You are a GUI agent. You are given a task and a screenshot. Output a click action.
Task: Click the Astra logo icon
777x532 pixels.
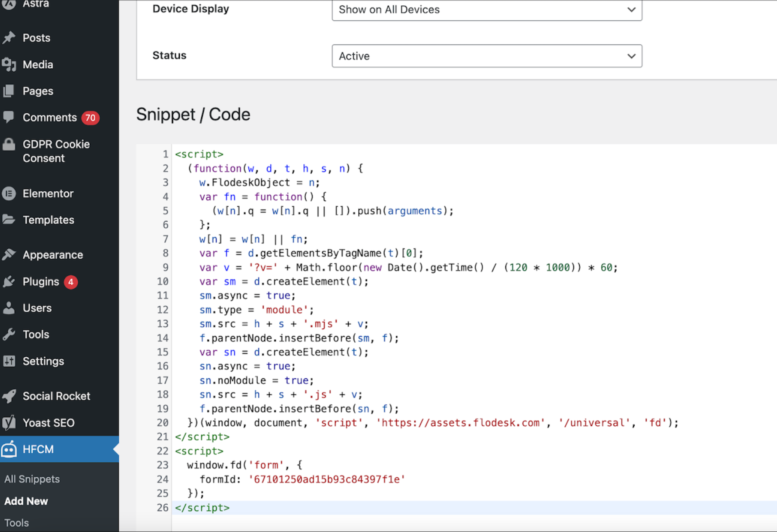point(9,4)
